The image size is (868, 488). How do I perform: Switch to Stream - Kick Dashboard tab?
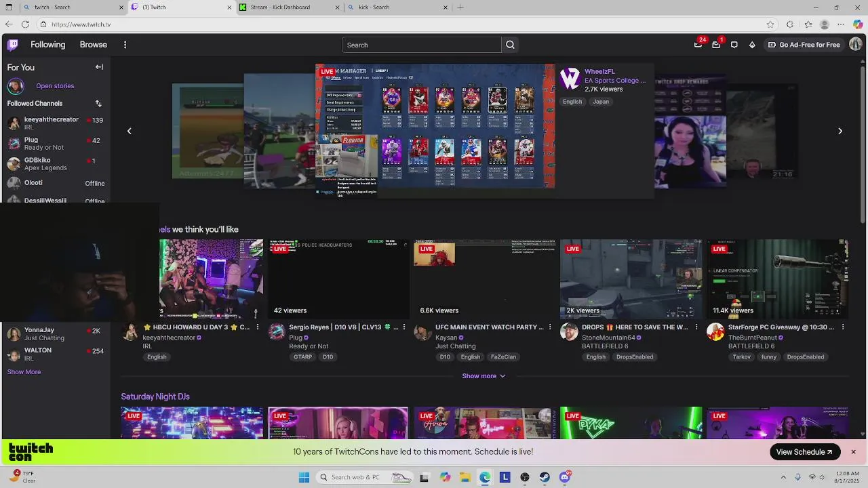pos(288,7)
